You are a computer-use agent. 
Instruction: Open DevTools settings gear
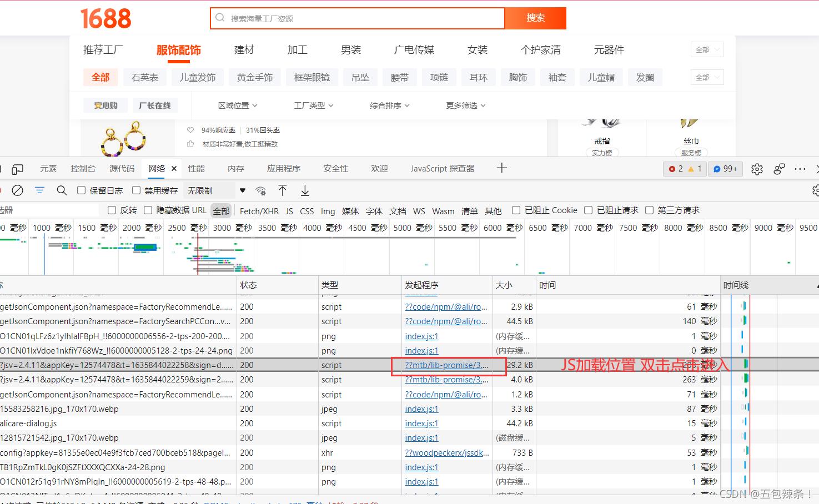pos(757,169)
